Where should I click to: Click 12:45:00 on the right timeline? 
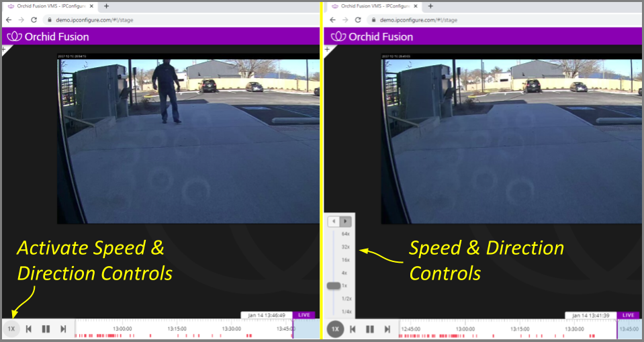[x=411, y=329]
